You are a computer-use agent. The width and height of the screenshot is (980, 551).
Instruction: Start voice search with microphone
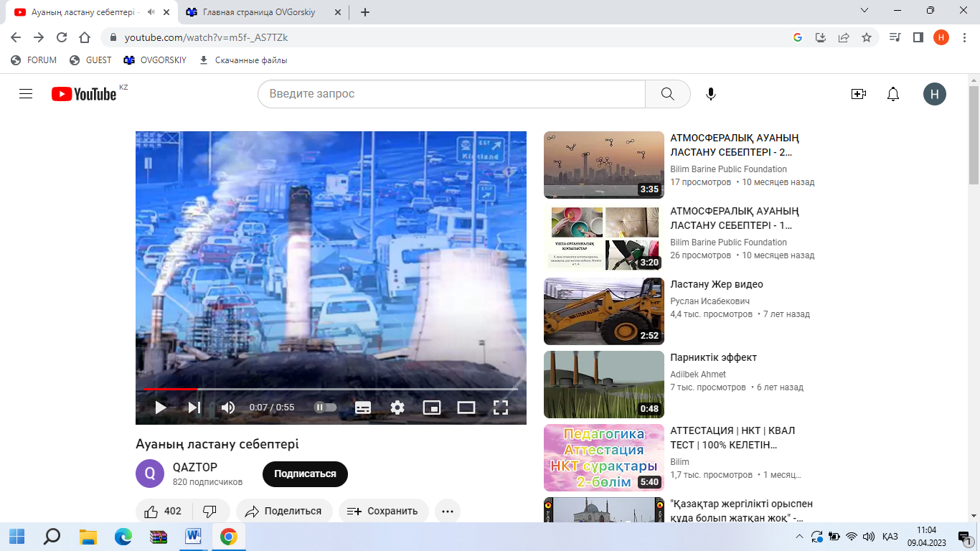pyautogui.click(x=711, y=94)
